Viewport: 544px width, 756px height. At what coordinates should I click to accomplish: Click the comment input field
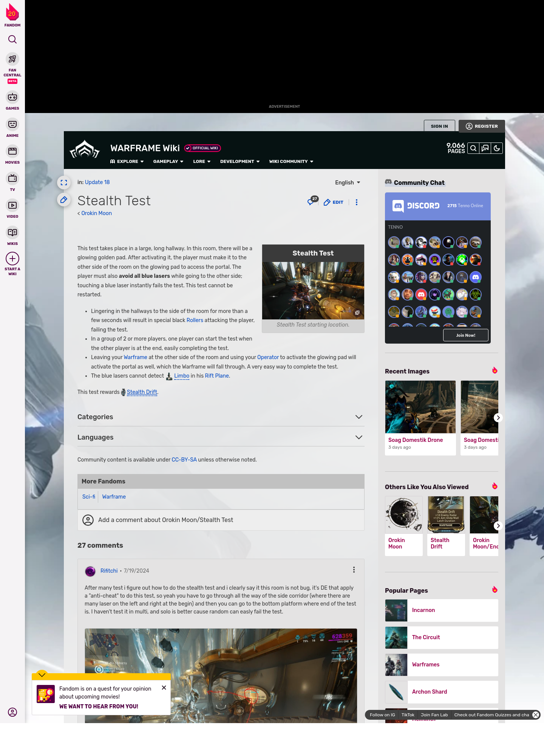[221, 520]
